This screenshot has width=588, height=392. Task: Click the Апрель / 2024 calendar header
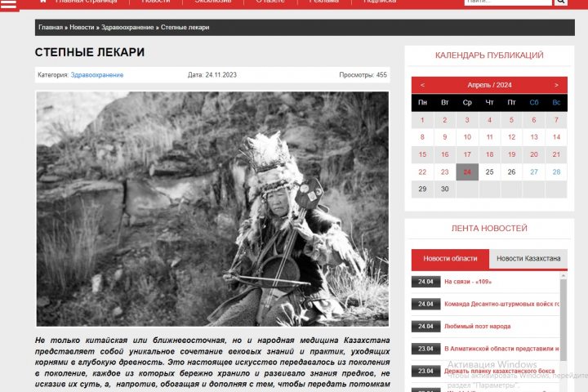tap(489, 85)
